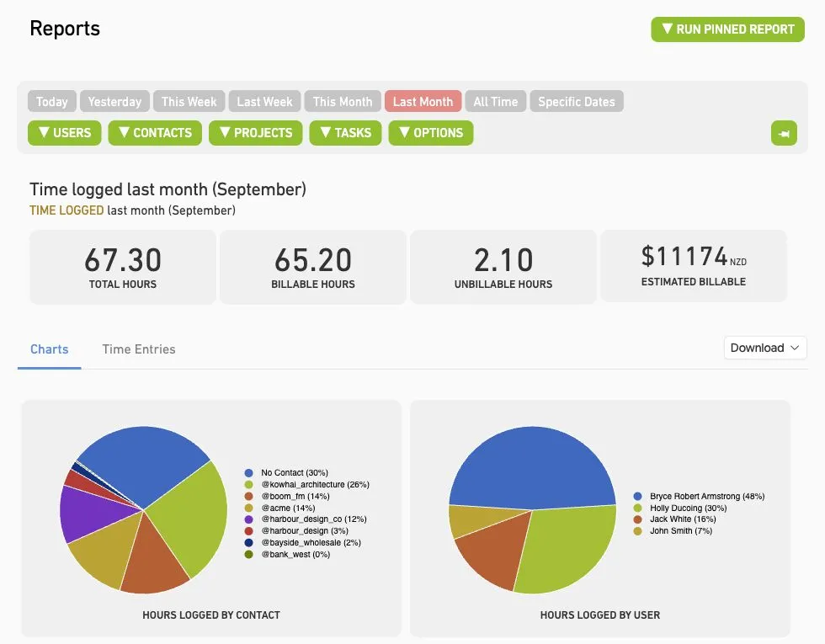Click the pin report icon button
This screenshot has width=825, height=644.
click(784, 133)
